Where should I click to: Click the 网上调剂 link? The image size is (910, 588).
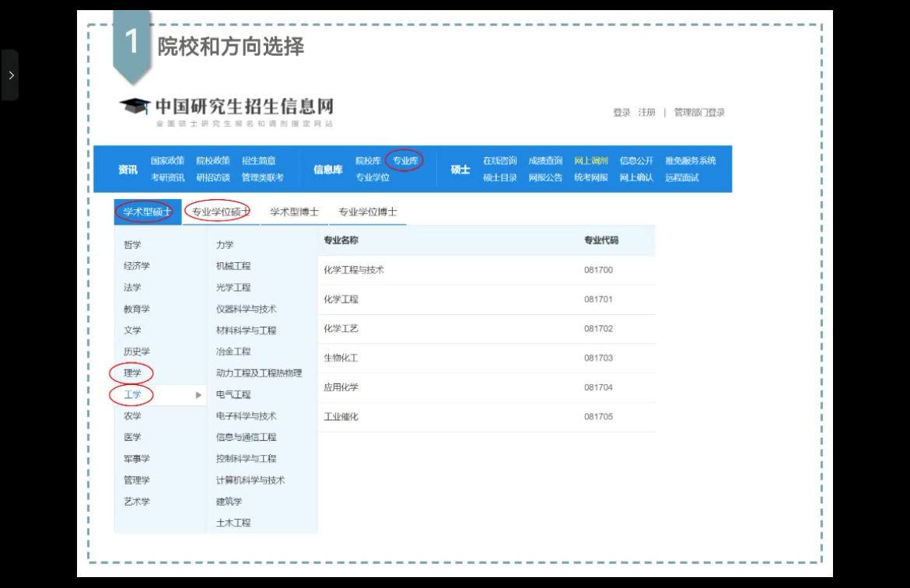[591, 161]
